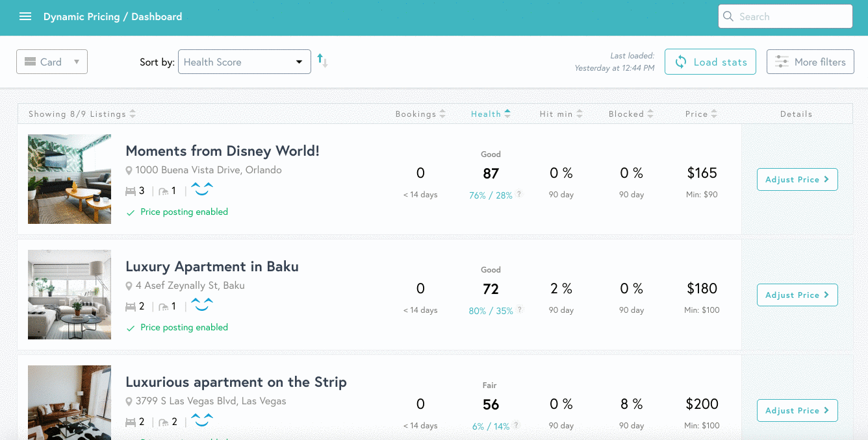Screen dimensions: 868x440
Task: Click the $180 price value
Action: click(702, 288)
